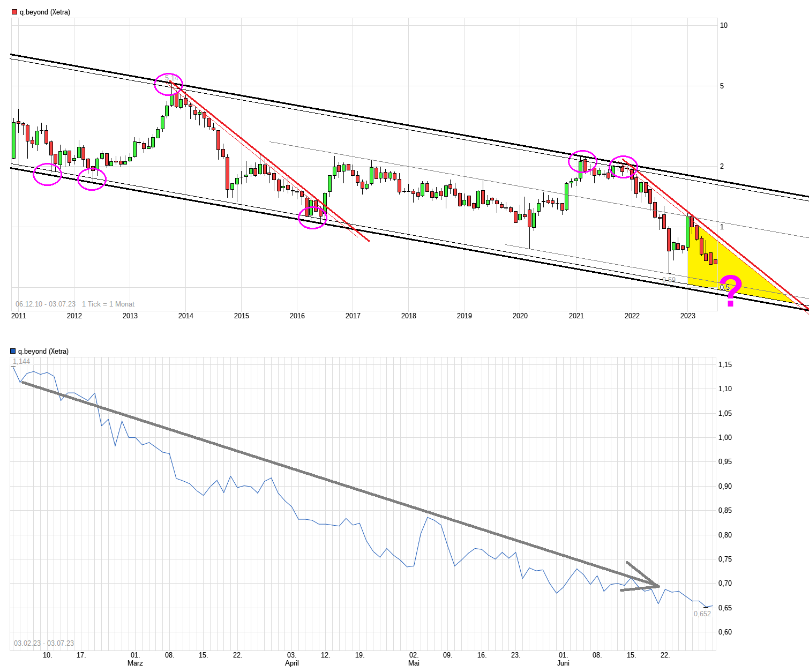The image size is (809, 672).
Task: Click the year label 2012 on the axis
Action: (x=74, y=316)
